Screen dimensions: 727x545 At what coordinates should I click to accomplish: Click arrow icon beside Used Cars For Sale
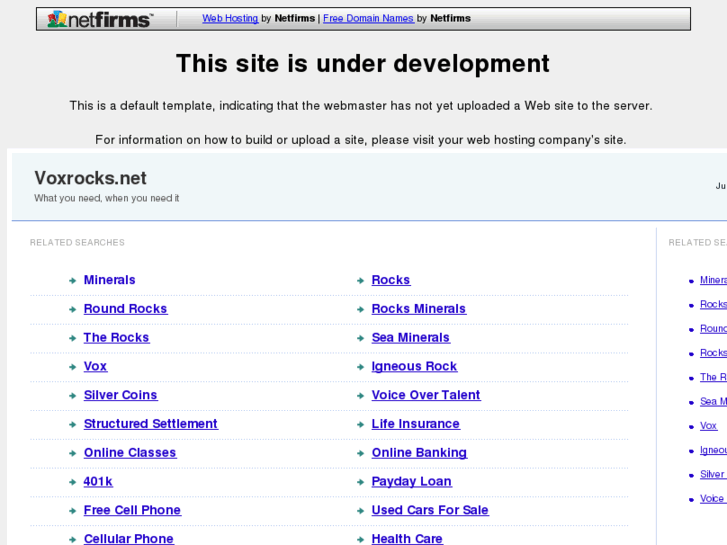click(360, 511)
